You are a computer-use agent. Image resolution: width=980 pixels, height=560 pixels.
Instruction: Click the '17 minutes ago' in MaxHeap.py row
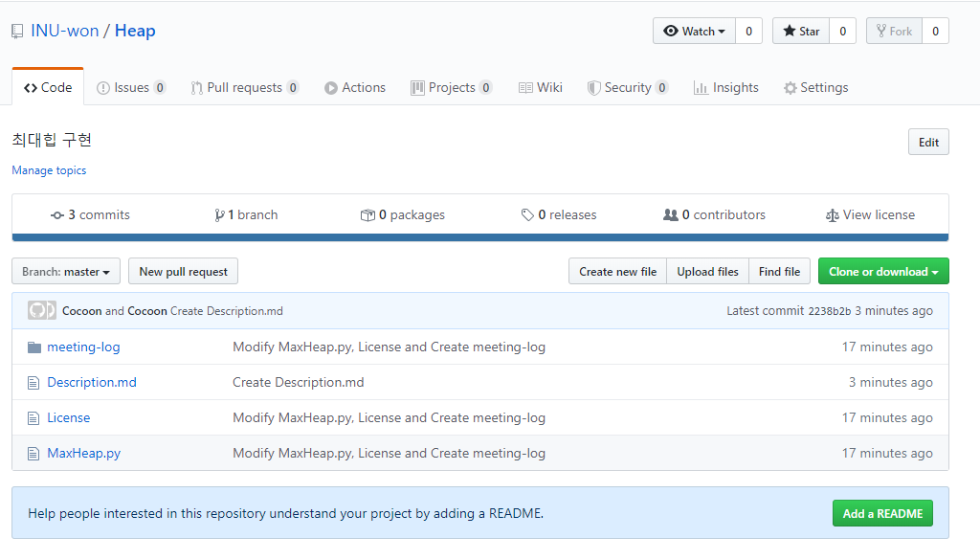[887, 453]
